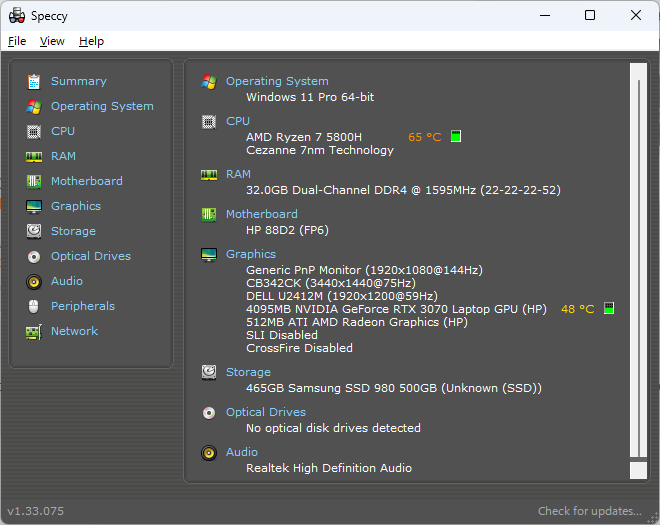Select Summary in the sidebar
This screenshot has height=525, width=660.
[79, 81]
